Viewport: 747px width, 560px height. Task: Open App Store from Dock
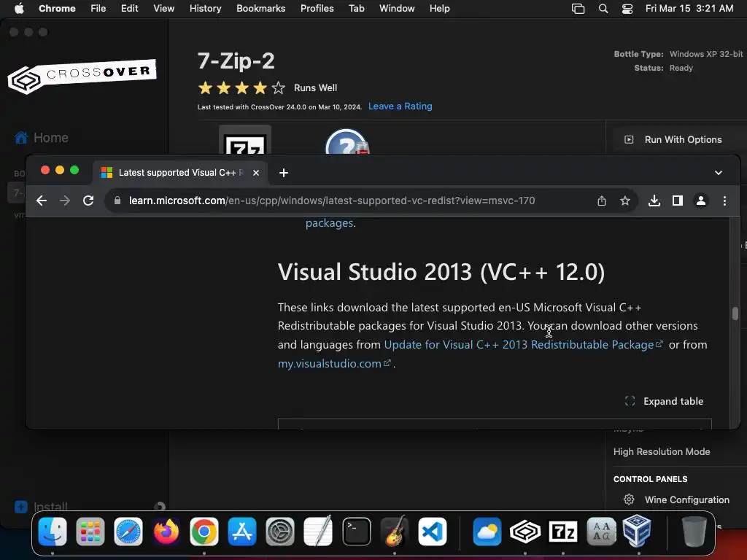[x=242, y=532]
